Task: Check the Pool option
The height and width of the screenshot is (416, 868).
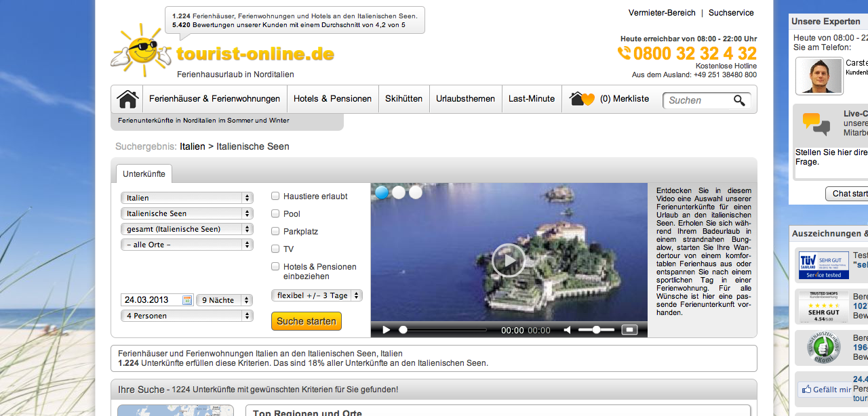Action: tap(275, 214)
